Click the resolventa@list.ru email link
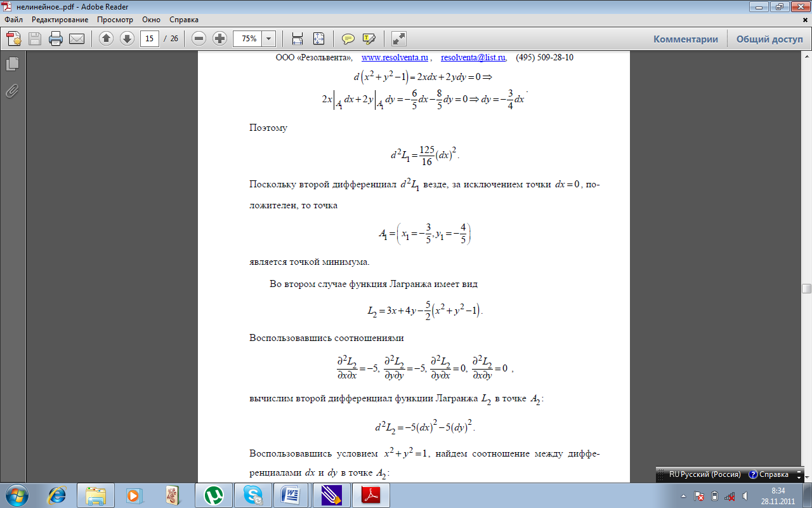The image size is (812, 508). 473,57
